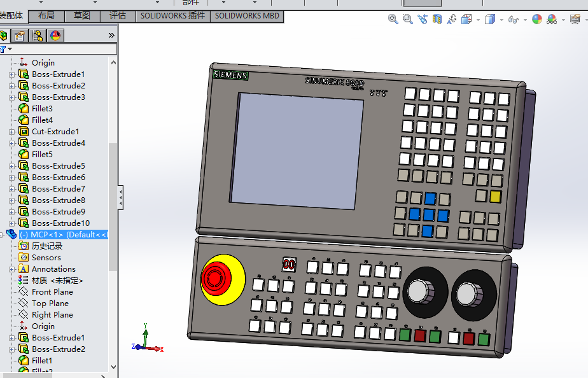Expand the Boss-Extrude10 feature
This screenshot has height=378, width=588.
click(11, 223)
